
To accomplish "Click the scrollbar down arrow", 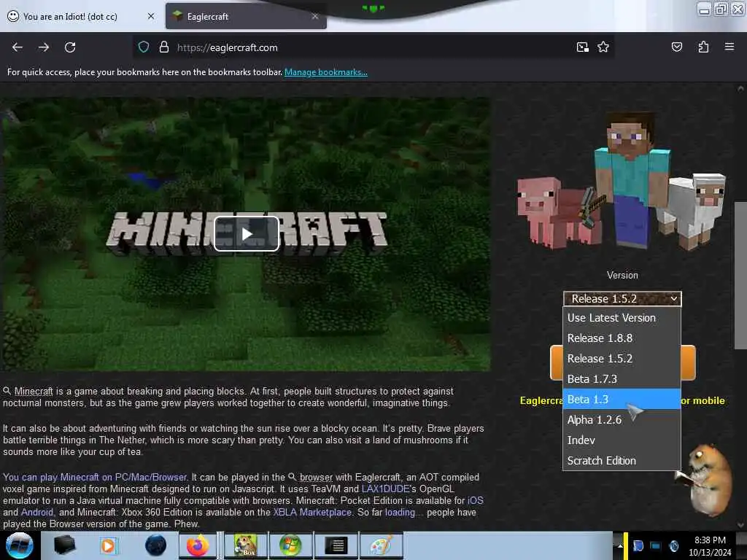I will tap(740, 525).
